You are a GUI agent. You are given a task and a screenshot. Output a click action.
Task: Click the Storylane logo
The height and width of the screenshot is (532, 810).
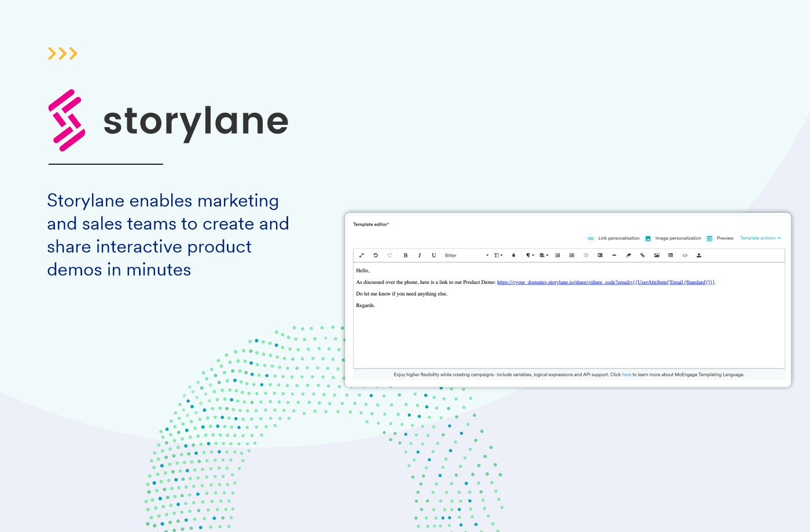click(168, 120)
